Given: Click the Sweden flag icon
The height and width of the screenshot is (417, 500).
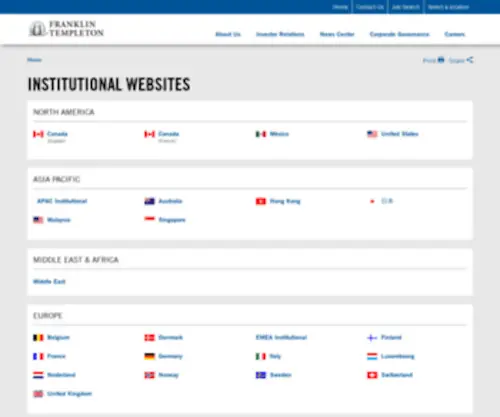Looking at the screenshot, I should coord(261,375).
